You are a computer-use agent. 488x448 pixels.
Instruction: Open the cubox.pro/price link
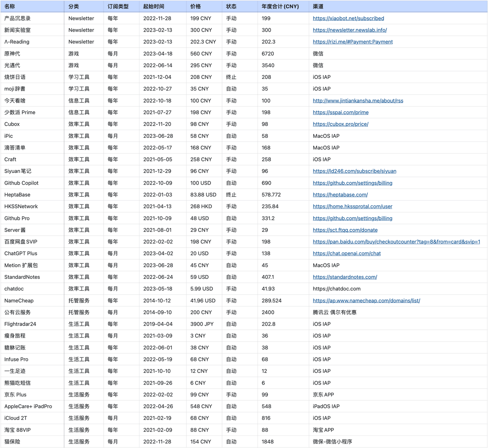click(340, 124)
